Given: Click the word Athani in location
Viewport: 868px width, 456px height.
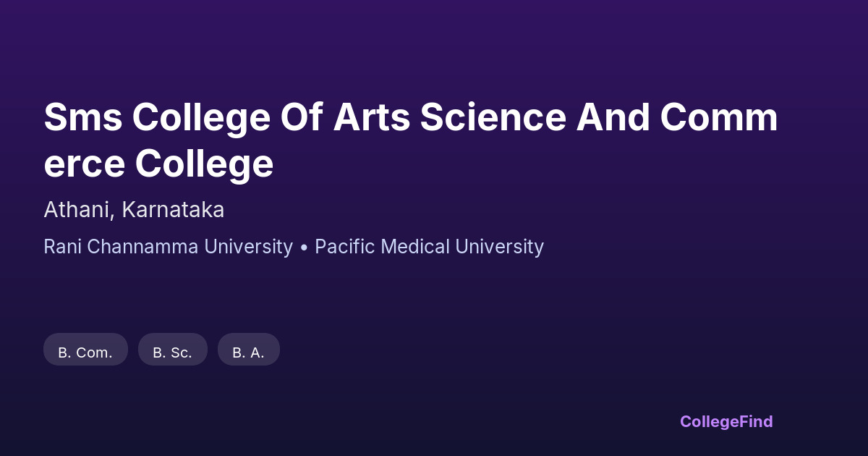Looking at the screenshot, I should pyautogui.click(x=77, y=210).
